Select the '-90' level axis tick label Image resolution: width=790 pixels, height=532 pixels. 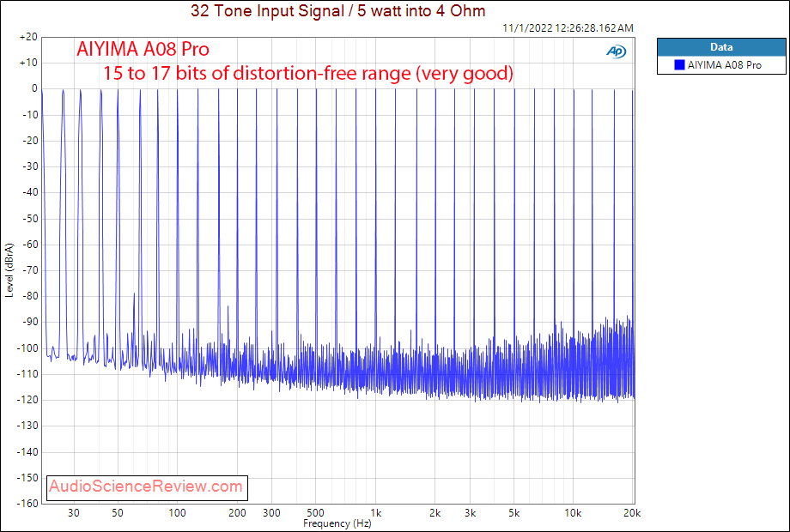point(30,322)
